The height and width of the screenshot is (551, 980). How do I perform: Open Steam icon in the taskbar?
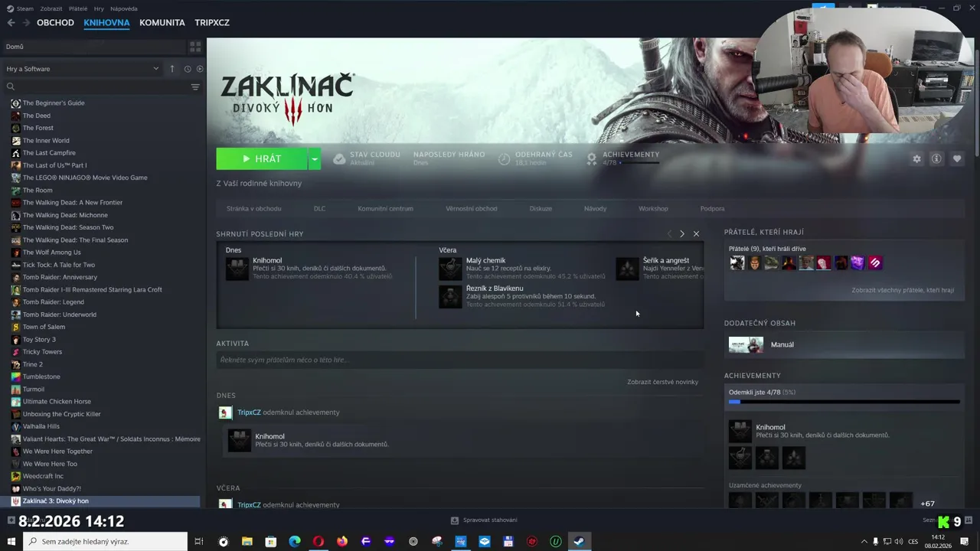pyautogui.click(x=580, y=542)
